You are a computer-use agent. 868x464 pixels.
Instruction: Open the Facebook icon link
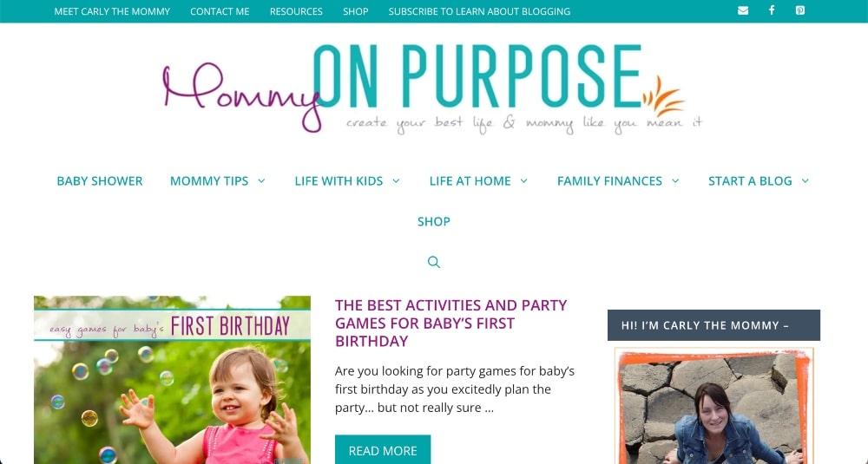pyautogui.click(x=772, y=11)
